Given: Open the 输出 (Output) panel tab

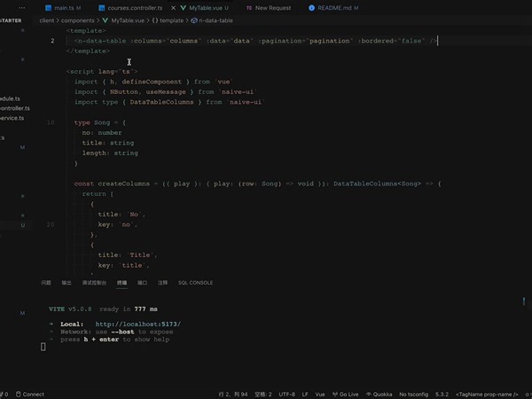Looking at the screenshot, I should 66,283.
